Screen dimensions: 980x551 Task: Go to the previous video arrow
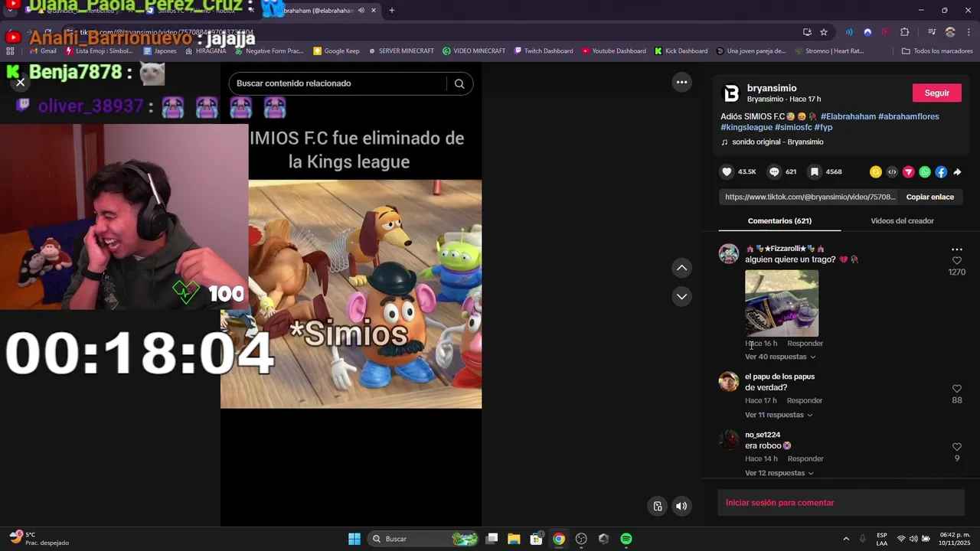coord(681,268)
